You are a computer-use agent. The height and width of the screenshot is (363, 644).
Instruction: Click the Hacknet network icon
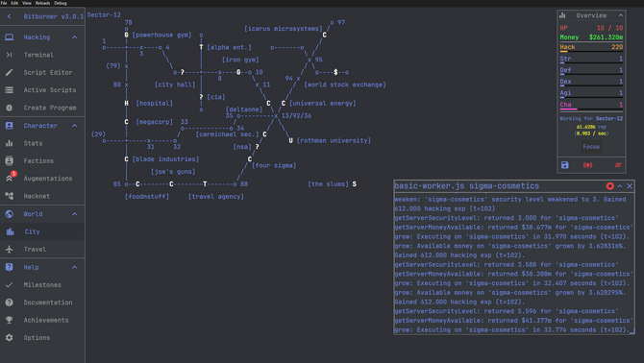9,196
